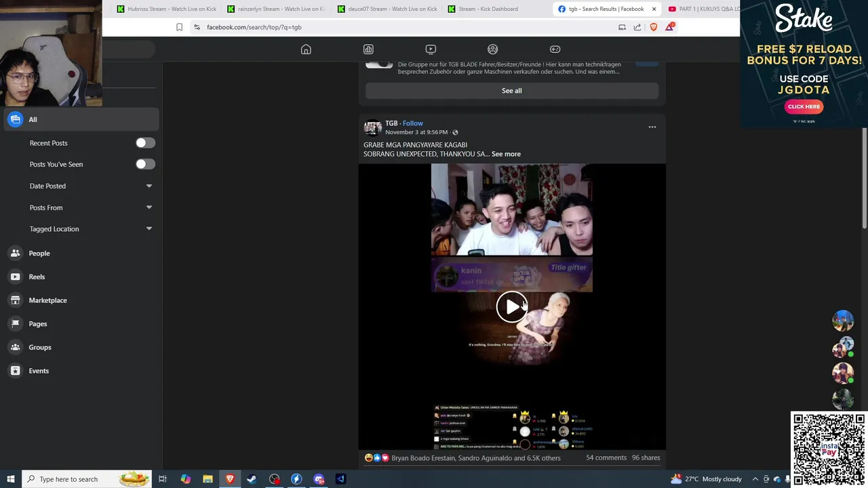This screenshot has width=868, height=488.
Task: Open the TGB page name link
Action: pyautogui.click(x=391, y=123)
